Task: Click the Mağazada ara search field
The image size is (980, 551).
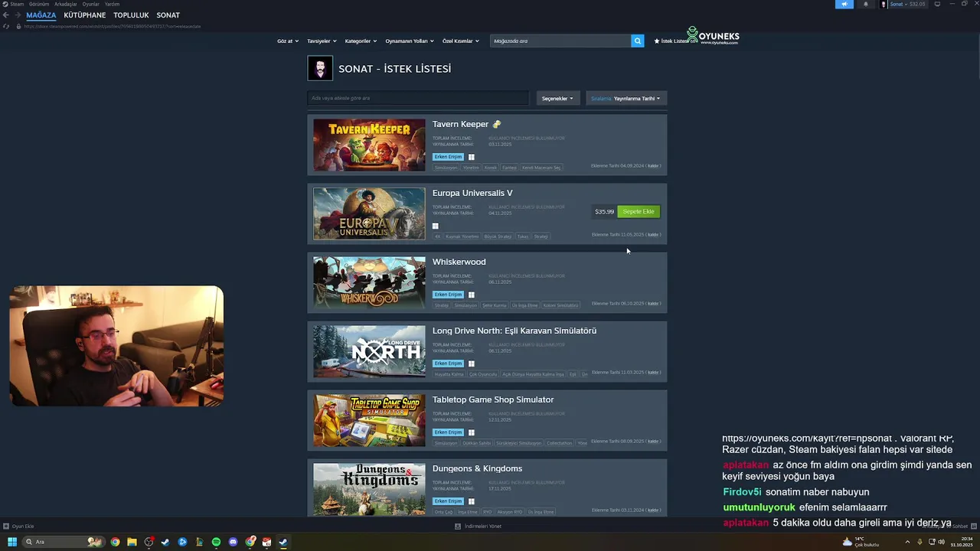Action: [x=560, y=41]
